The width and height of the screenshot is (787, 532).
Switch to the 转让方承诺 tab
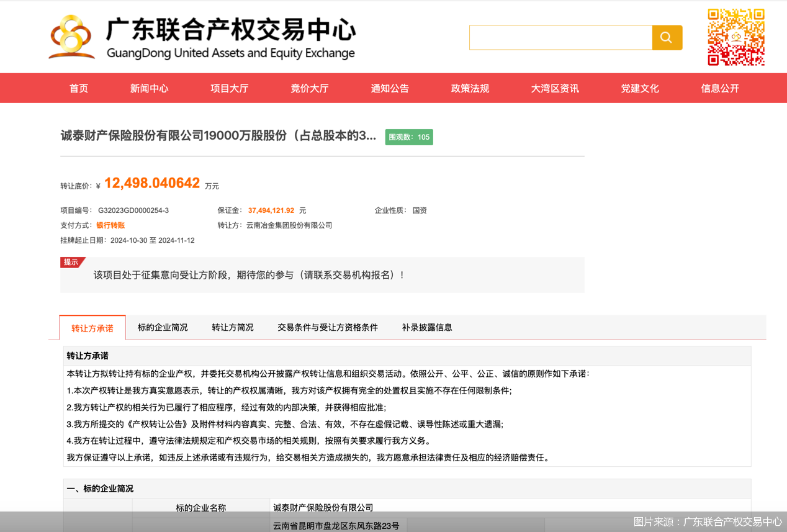92,328
